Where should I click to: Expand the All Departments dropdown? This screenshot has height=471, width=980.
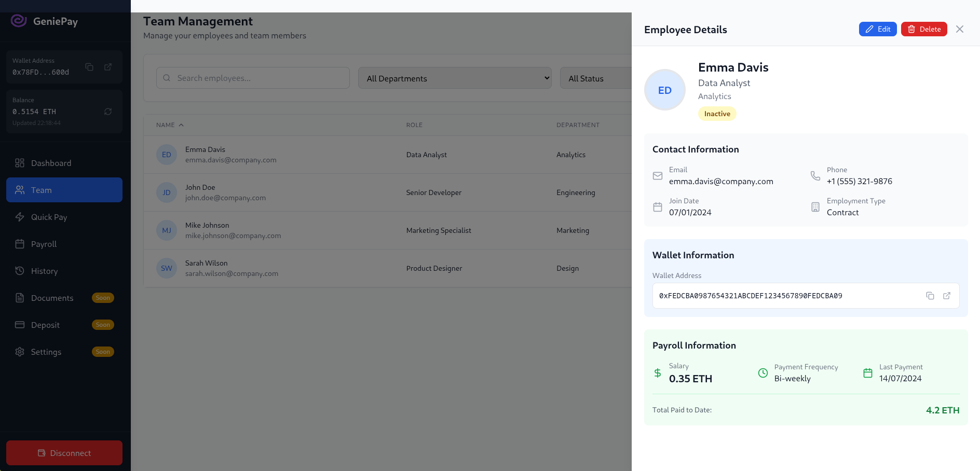point(454,78)
